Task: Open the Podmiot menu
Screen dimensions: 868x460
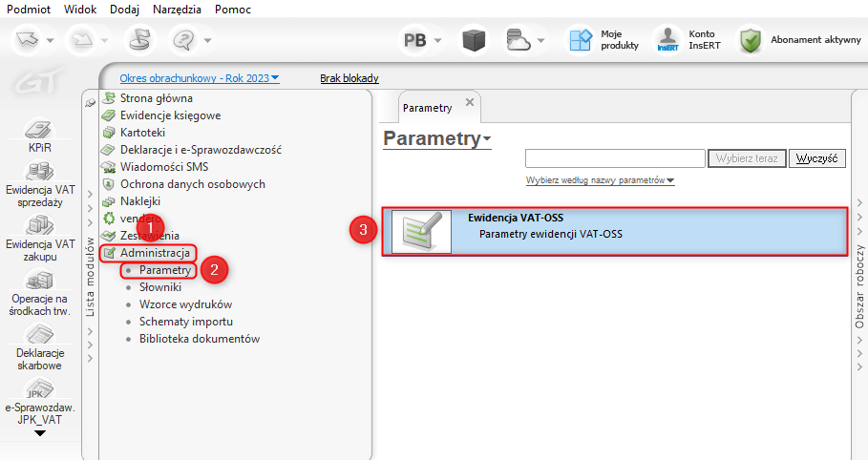Action: pos(29,8)
